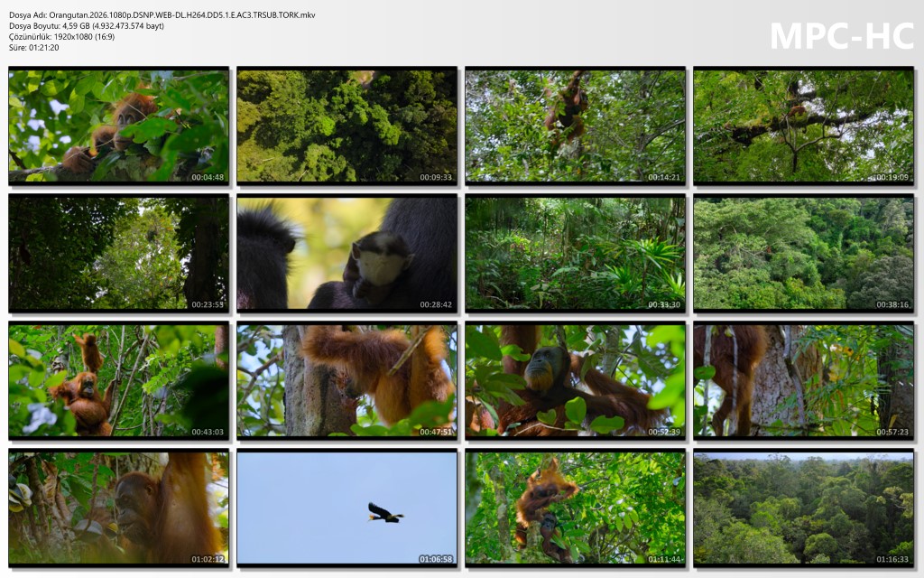
Task: Click the 00:47:51 timestamp label
Action: (436, 433)
